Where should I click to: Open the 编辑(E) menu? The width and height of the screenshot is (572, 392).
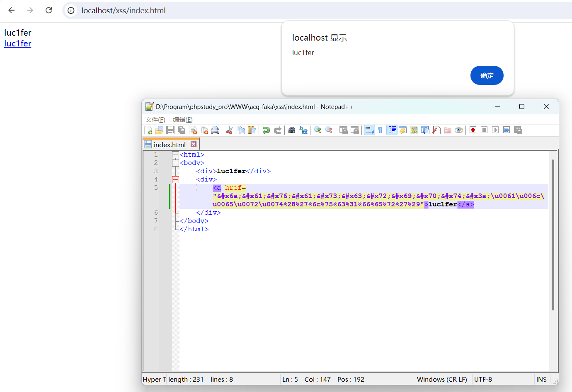pos(183,120)
